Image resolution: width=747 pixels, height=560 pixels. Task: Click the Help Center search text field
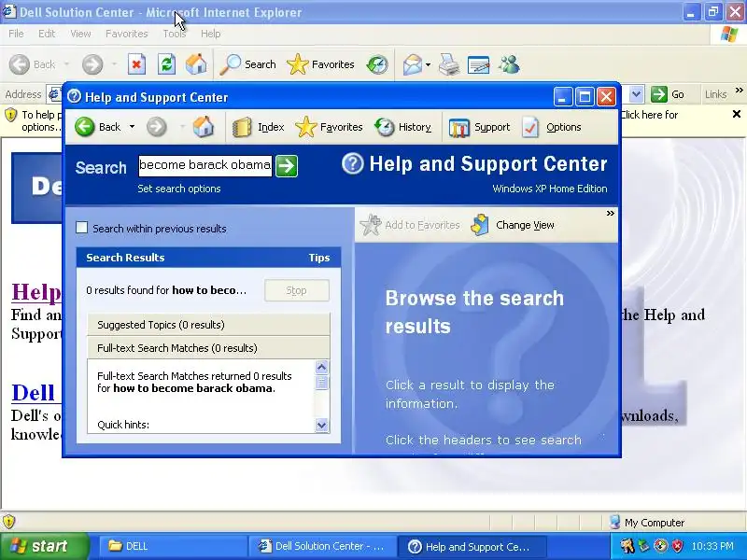click(x=204, y=166)
